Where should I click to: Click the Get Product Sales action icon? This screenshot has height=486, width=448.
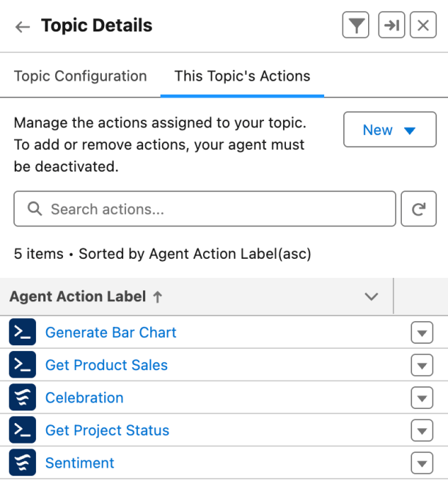click(x=23, y=365)
